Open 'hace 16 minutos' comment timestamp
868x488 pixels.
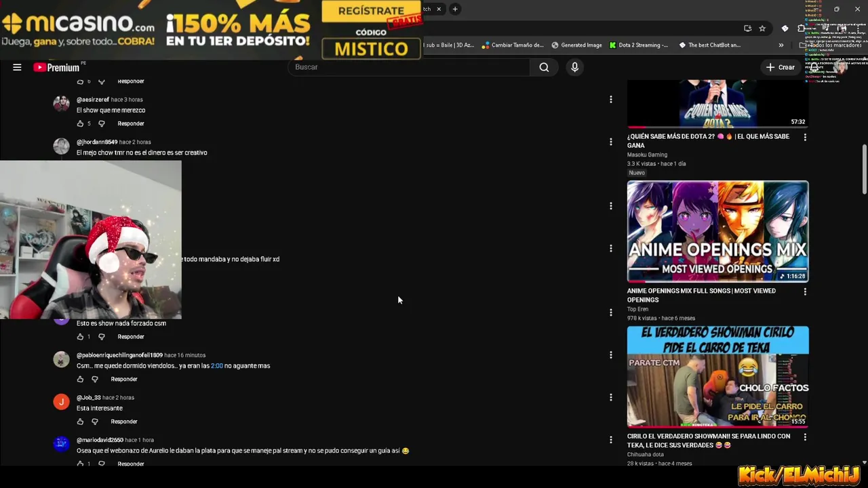point(184,355)
